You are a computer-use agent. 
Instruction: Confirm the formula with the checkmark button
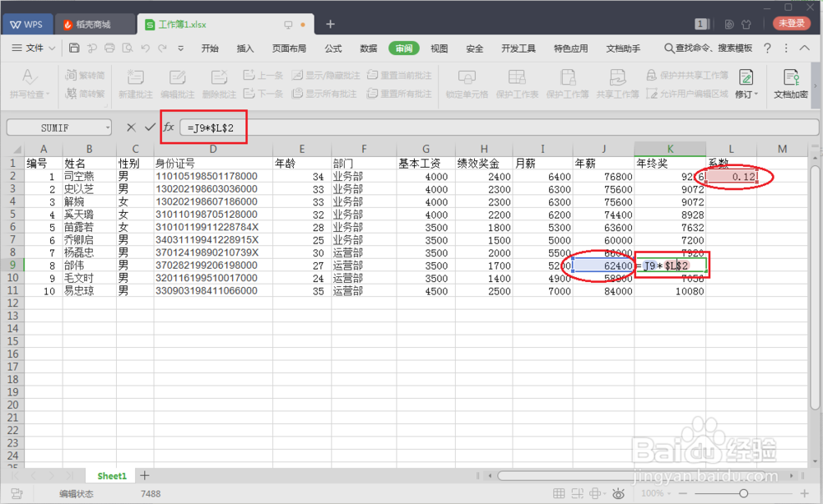pos(150,127)
